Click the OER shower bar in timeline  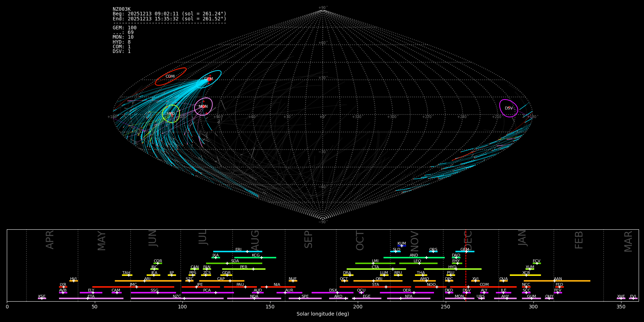[x=407, y=293]
